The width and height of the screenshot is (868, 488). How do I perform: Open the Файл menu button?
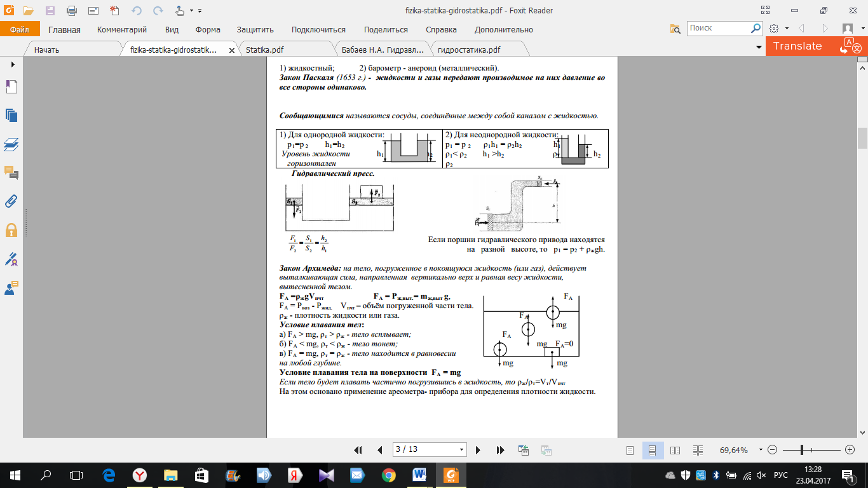[x=20, y=29]
